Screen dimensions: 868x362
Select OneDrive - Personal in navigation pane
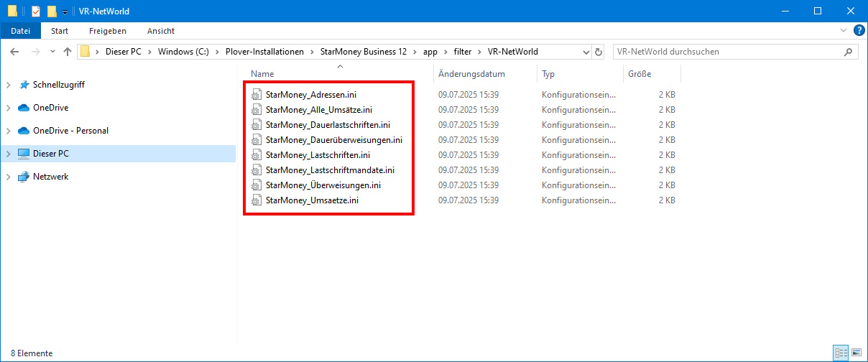pyautogui.click(x=71, y=131)
